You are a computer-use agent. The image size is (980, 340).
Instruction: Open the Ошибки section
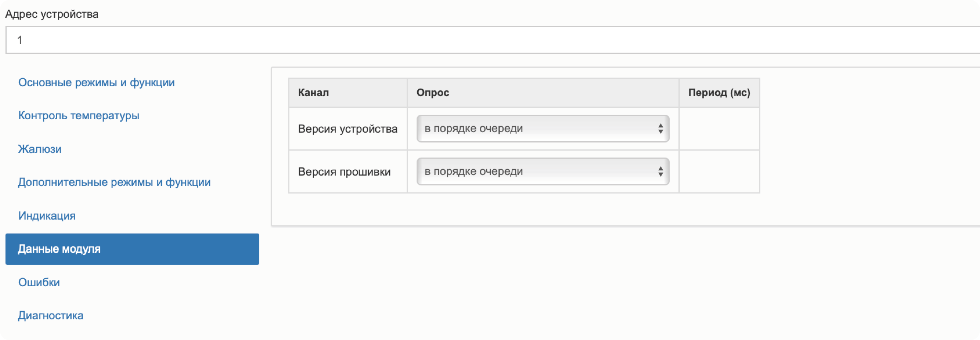[39, 282]
